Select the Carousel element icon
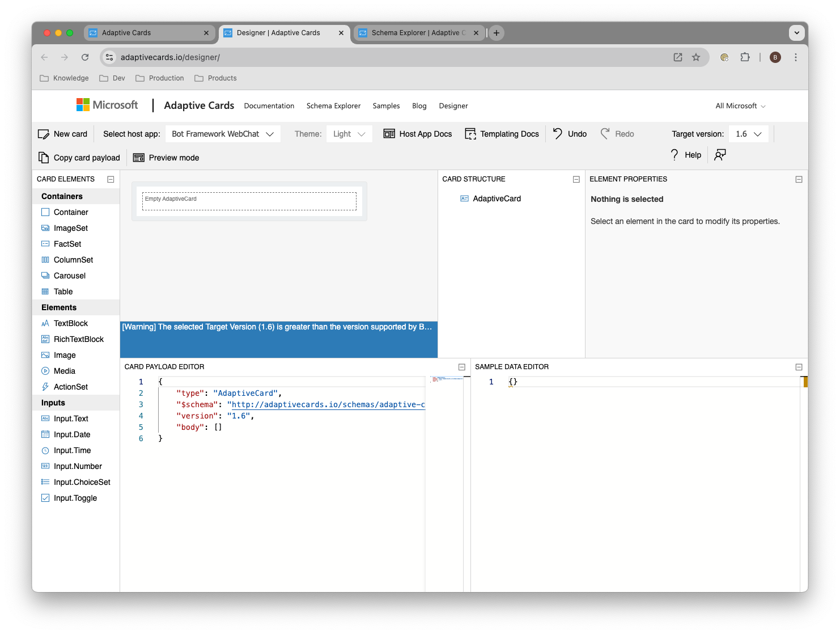This screenshot has width=840, height=634. point(45,276)
